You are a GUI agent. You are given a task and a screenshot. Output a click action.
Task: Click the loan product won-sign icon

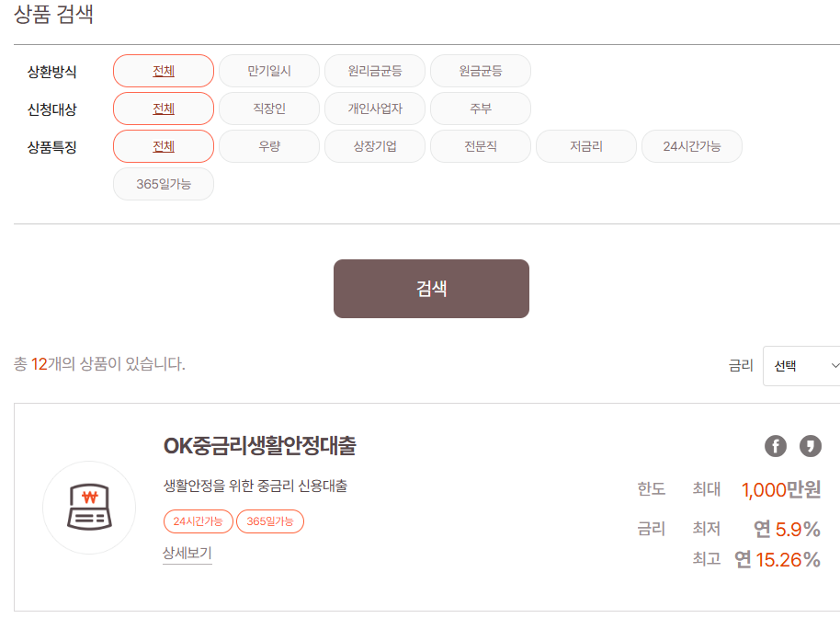click(x=89, y=508)
